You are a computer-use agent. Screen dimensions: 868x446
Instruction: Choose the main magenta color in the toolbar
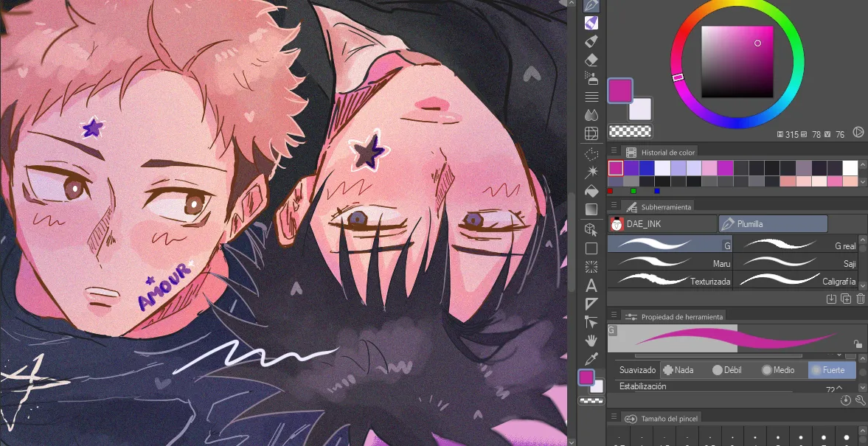[586, 377]
